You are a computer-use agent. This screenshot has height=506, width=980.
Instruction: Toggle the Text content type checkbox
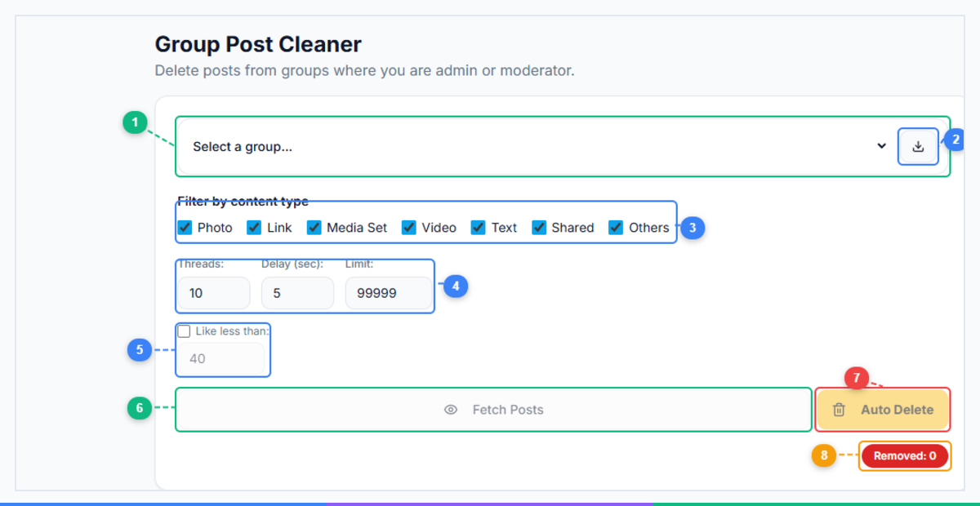coord(479,228)
